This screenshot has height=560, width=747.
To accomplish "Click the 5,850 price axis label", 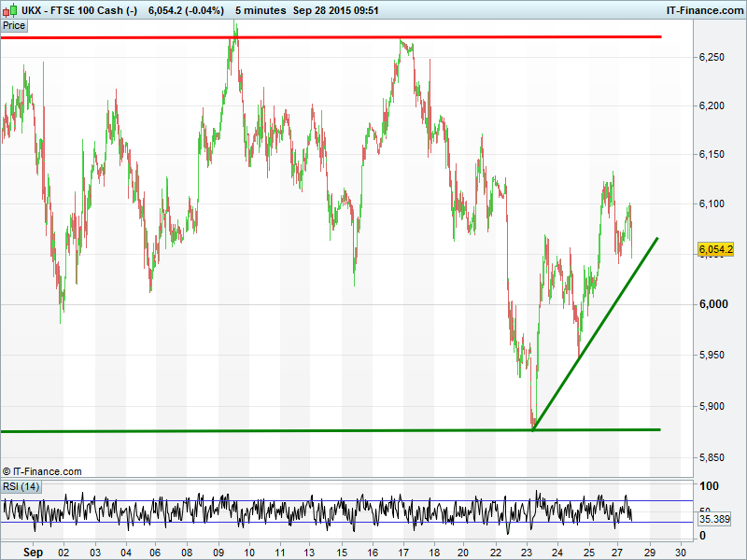I will click(x=712, y=458).
